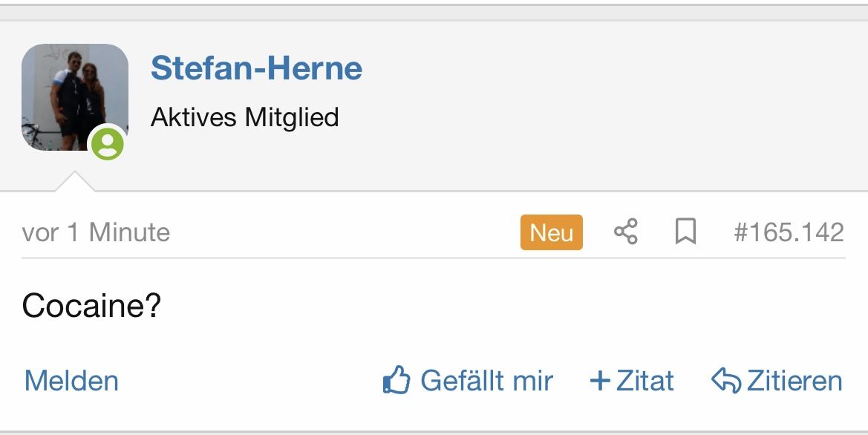
Task: Click the plus icon beside Zitat
Action: click(x=599, y=382)
